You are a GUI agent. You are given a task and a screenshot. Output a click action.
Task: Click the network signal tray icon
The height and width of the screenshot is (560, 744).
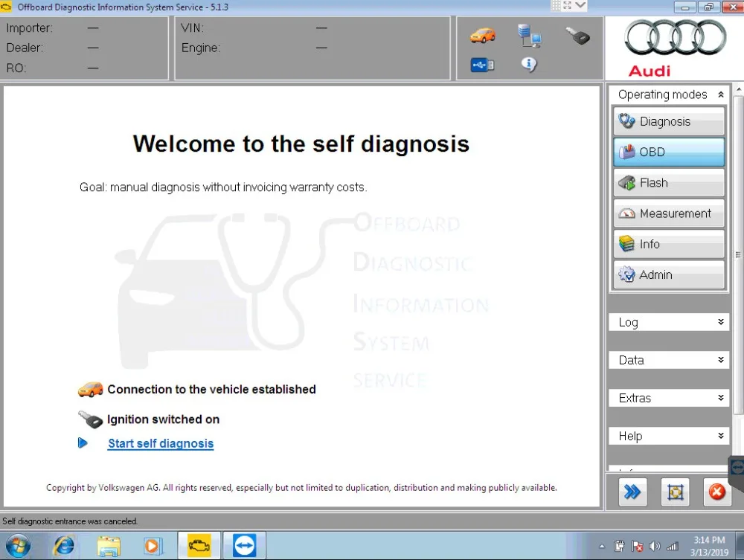pyautogui.click(x=673, y=547)
